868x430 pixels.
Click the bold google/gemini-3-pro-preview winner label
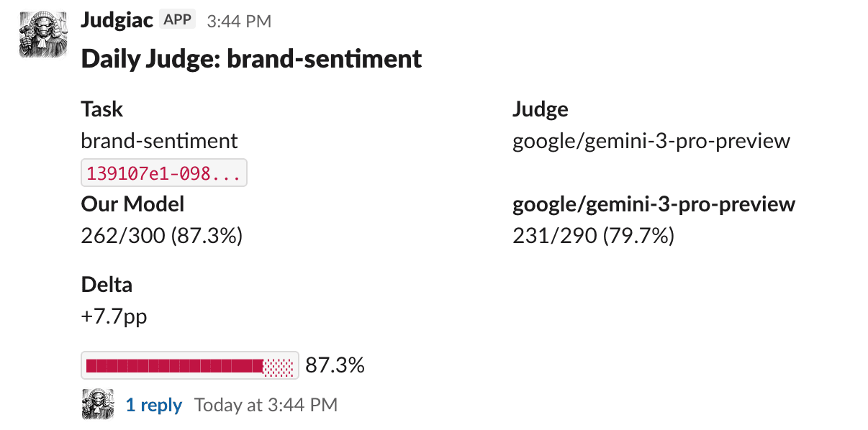pyautogui.click(x=653, y=204)
